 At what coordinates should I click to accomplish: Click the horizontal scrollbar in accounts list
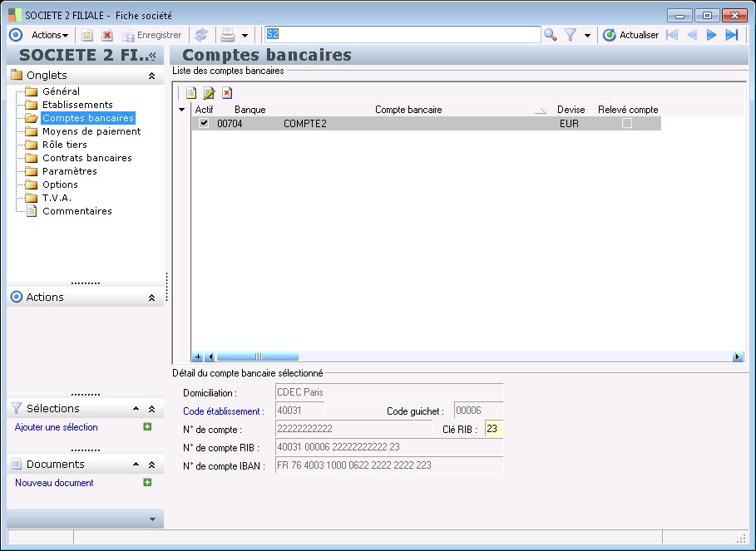pos(257,357)
